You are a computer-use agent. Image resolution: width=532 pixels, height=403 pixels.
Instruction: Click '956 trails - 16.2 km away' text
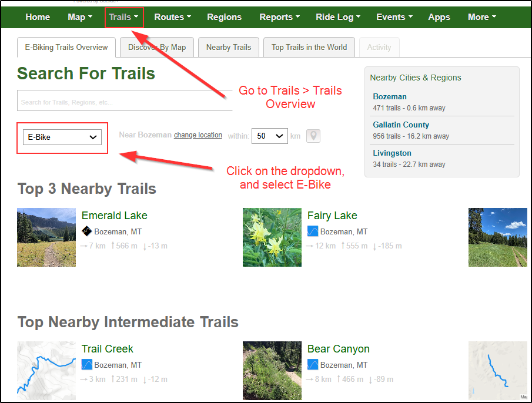(411, 136)
